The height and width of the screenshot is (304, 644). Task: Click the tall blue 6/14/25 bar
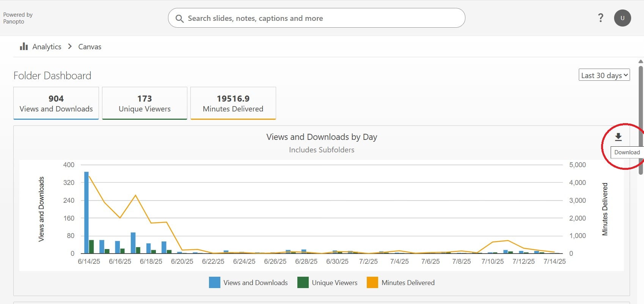pyautogui.click(x=86, y=212)
